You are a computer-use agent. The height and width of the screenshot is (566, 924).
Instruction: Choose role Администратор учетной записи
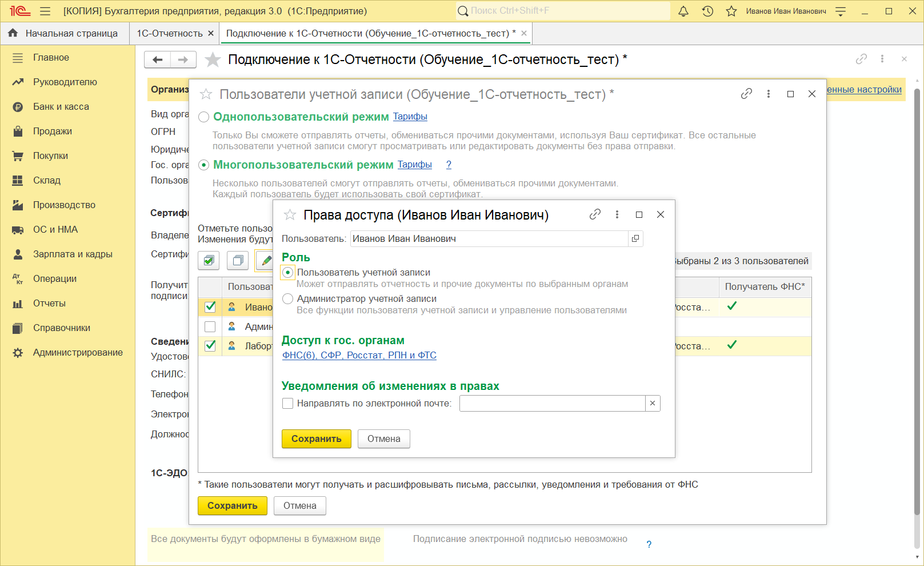click(x=288, y=299)
